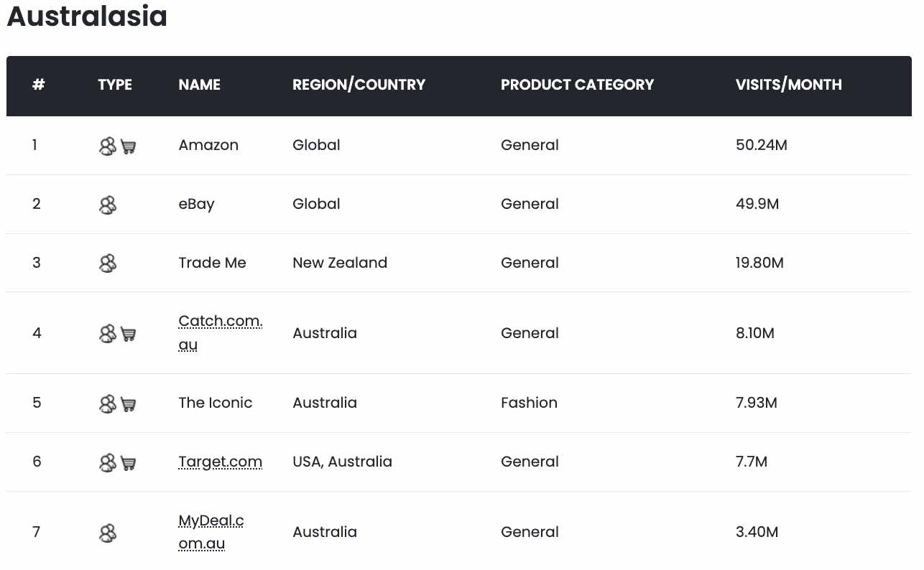Open the Catch.com.au link
Viewport: 924px width, 570px height.
click(x=221, y=333)
